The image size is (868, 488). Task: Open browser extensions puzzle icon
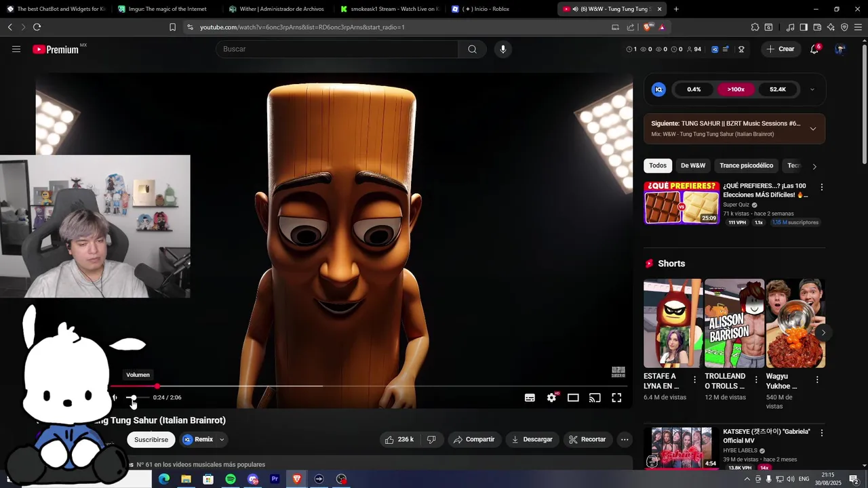tap(755, 27)
